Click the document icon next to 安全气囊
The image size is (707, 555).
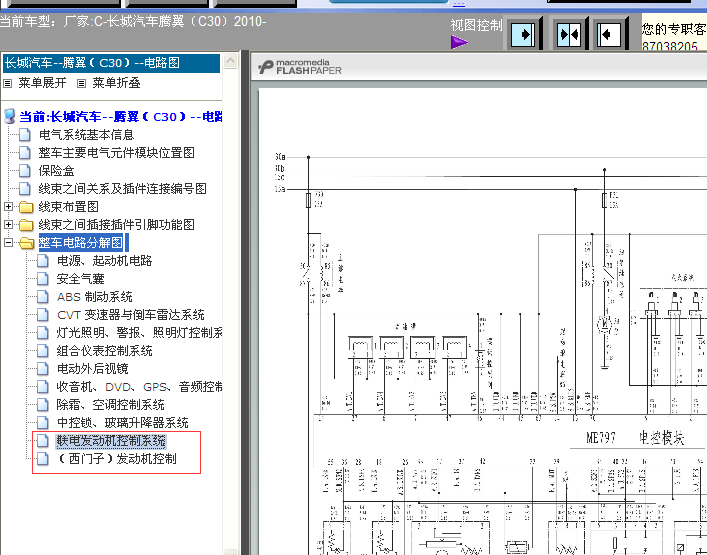(x=43, y=279)
